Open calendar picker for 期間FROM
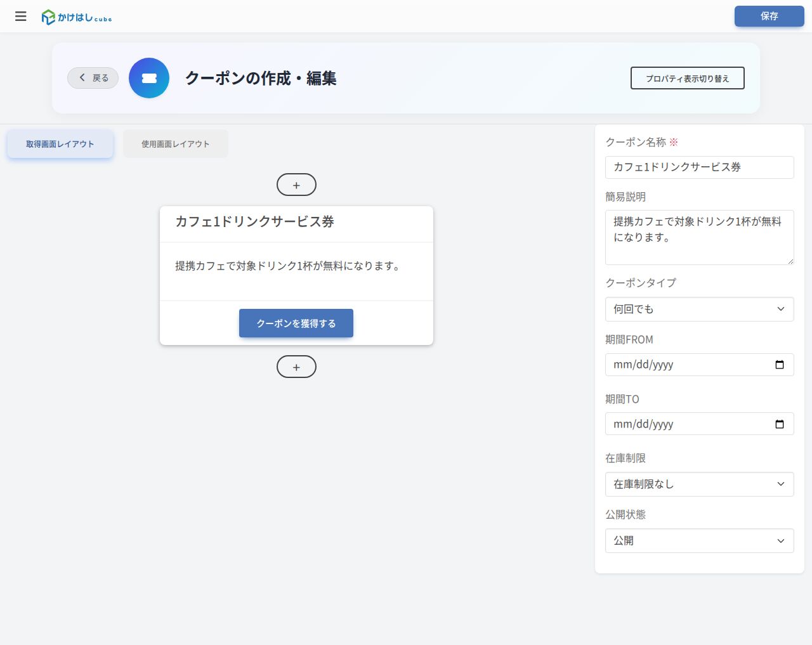Screen dimensions: 812x645 (x=780, y=365)
